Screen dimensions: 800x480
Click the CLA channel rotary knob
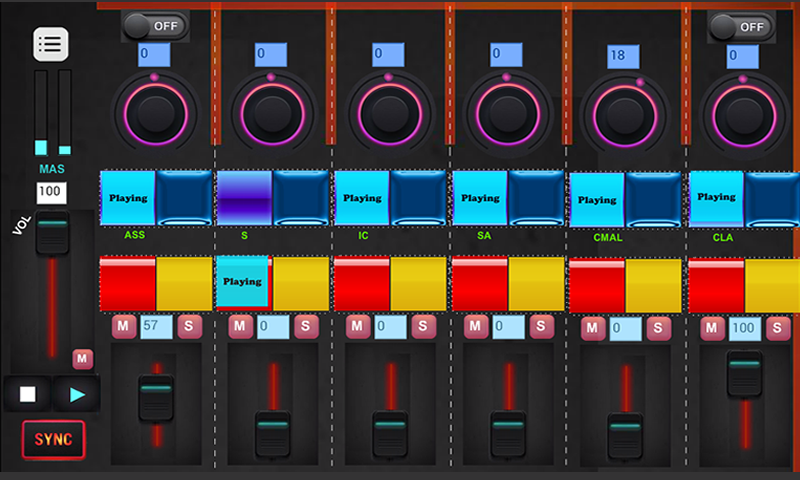pyautogui.click(x=744, y=116)
